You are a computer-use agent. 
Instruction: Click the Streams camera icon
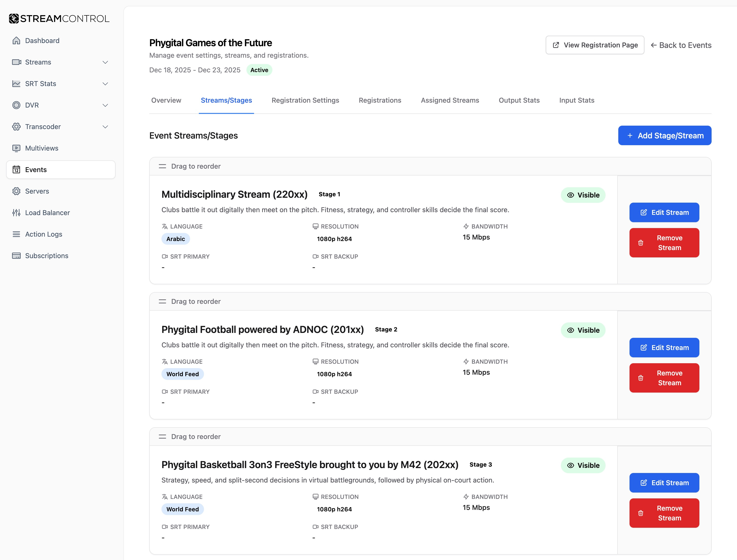17,62
